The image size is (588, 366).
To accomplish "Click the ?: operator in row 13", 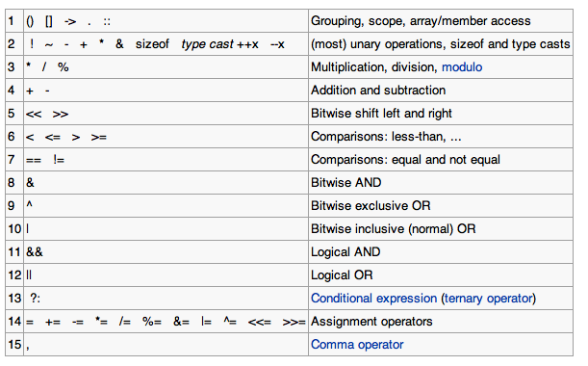I will [x=35, y=299].
